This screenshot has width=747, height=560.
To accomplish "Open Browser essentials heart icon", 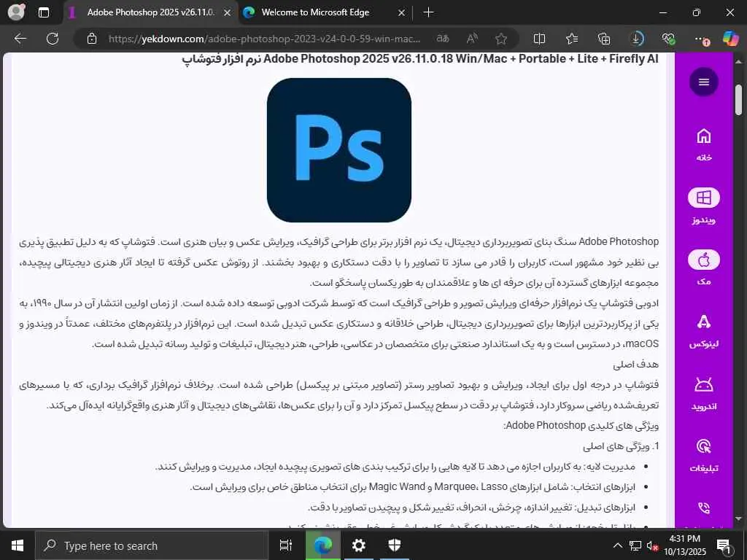I will pos(668,39).
